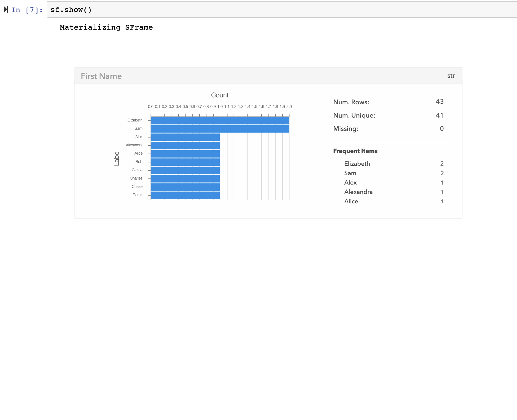Screen dimensions: 517x420
Task: Click the 'Num. Unique' label
Action: tap(354, 115)
